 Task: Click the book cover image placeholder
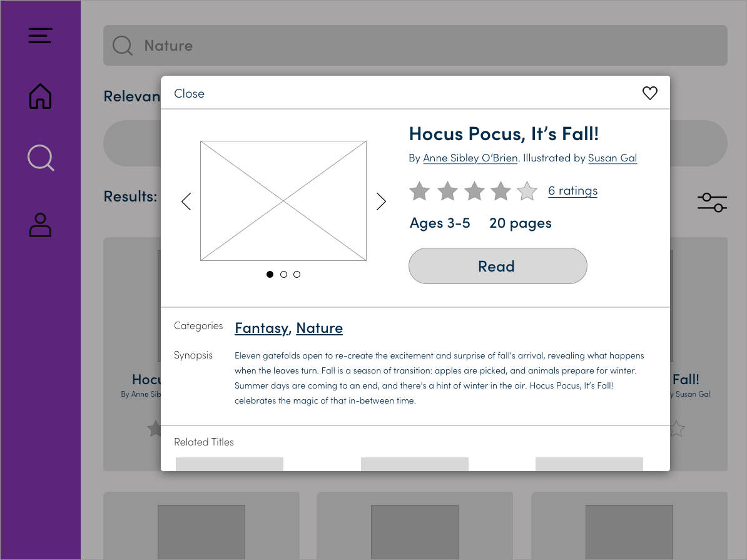[283, 201]
